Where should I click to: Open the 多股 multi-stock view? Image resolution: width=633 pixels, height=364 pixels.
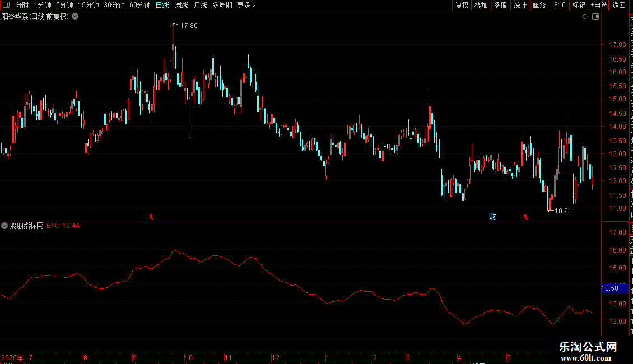(x=500, y=5)
